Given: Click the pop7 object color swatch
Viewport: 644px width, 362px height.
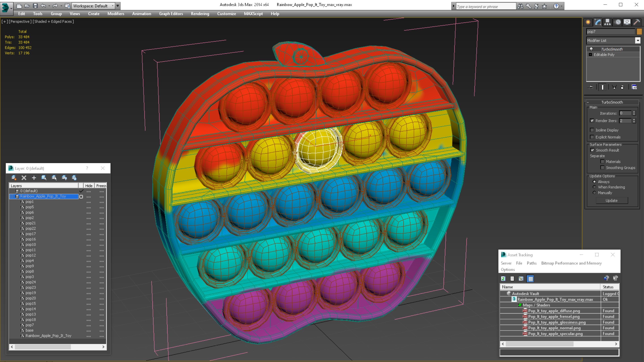Looking at the screenshot, I should [x=639, y=32].
